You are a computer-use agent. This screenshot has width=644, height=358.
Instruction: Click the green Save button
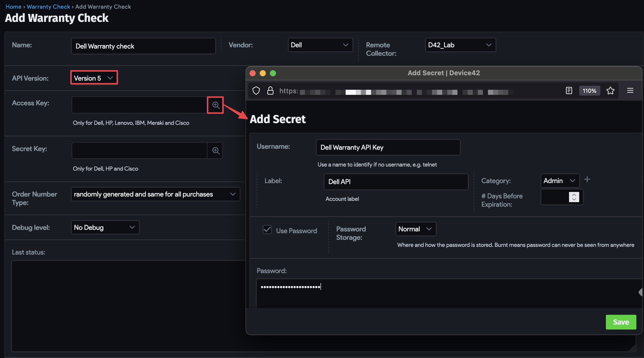coord(621,322)
